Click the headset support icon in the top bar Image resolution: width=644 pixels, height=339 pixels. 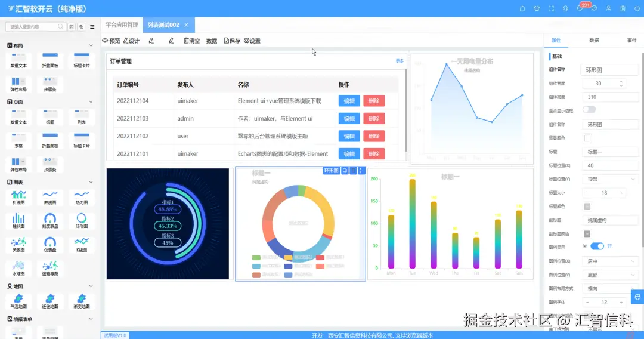click(565, 8)
